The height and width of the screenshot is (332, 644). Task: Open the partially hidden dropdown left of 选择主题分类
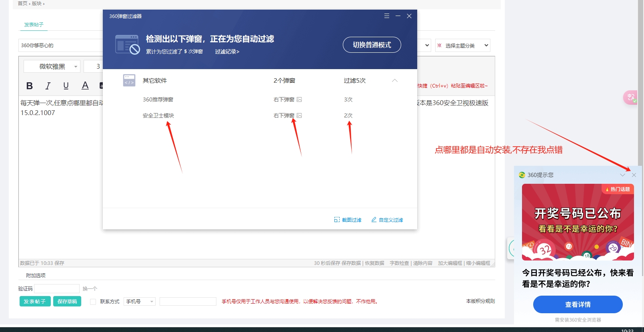(424, 46)
